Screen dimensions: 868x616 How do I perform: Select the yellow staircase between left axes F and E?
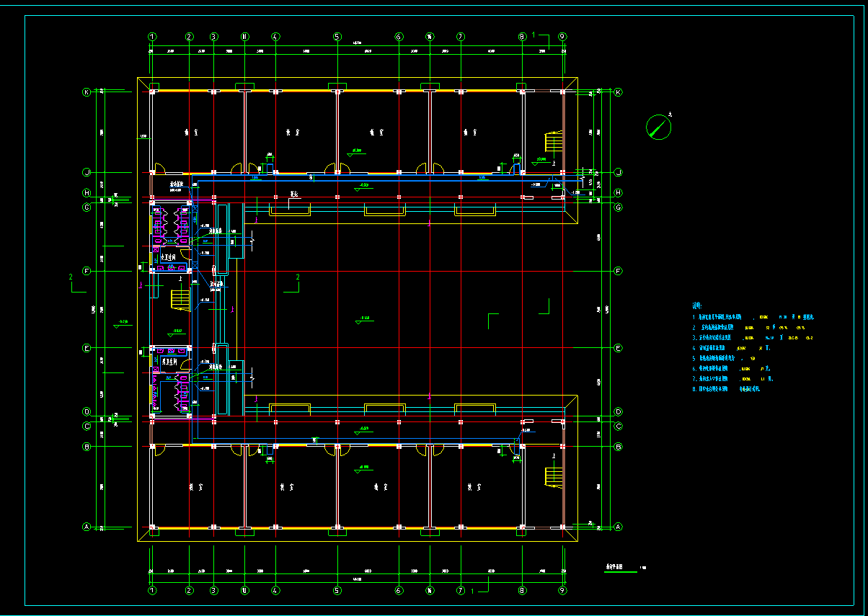click(180, 299)
